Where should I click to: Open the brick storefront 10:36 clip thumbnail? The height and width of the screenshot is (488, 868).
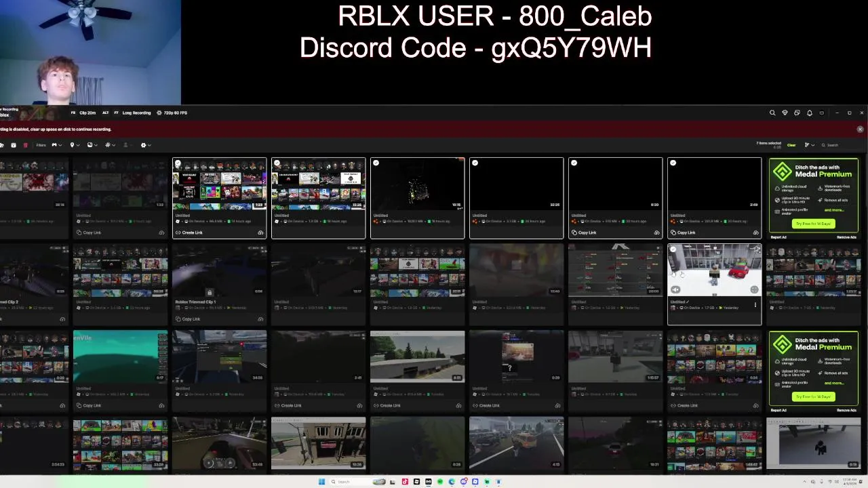[x=318, y=443]
